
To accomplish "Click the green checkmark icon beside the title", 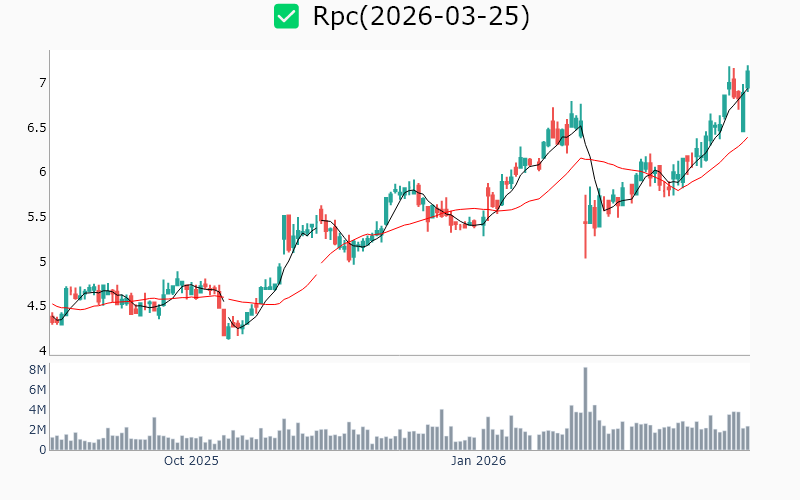I will pos(287,17).
